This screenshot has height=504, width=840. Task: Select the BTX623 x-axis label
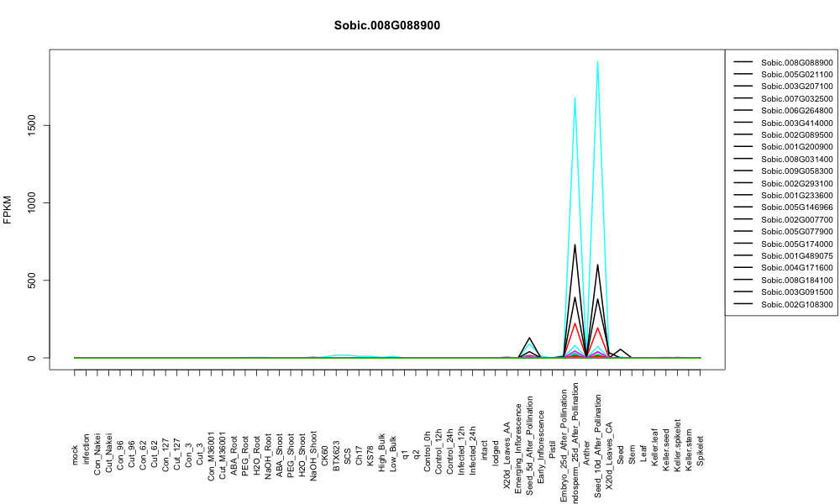click(x=337, y=456)
